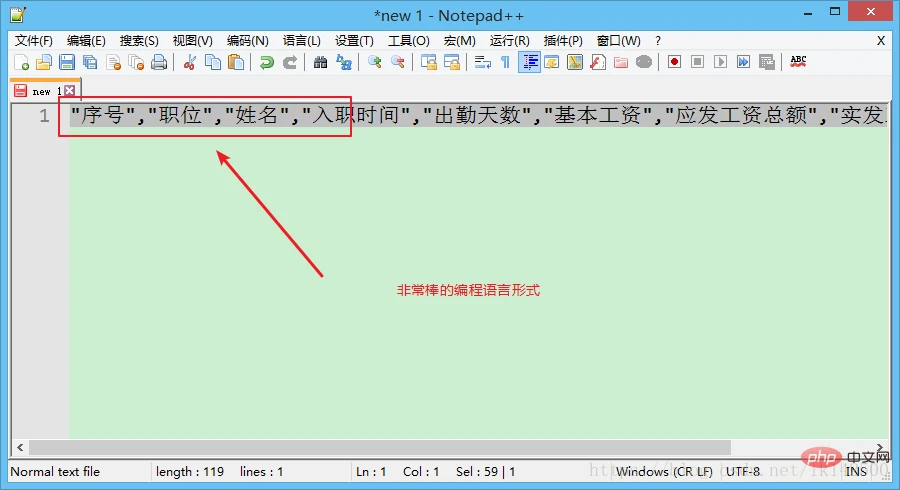The height and width of the screenshot is (490, 900).
Task: Zoom out with the magnifier minus icon
Action: [x=398, y=62]
